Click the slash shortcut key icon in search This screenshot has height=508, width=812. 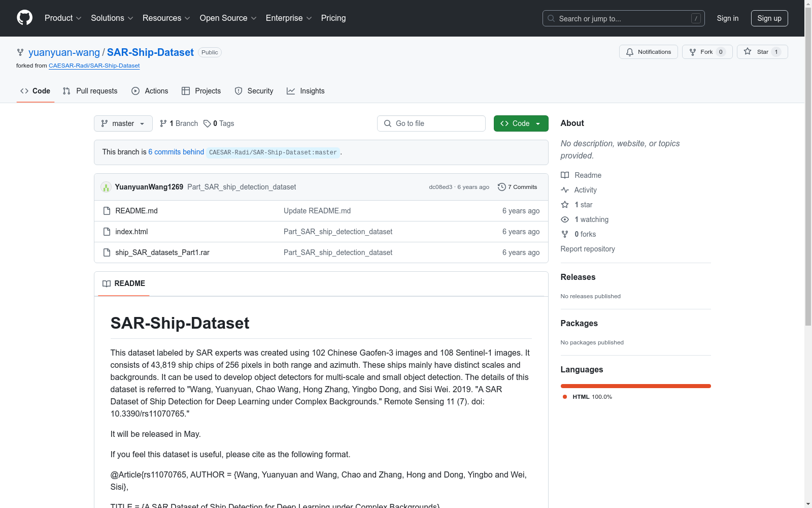696,18
